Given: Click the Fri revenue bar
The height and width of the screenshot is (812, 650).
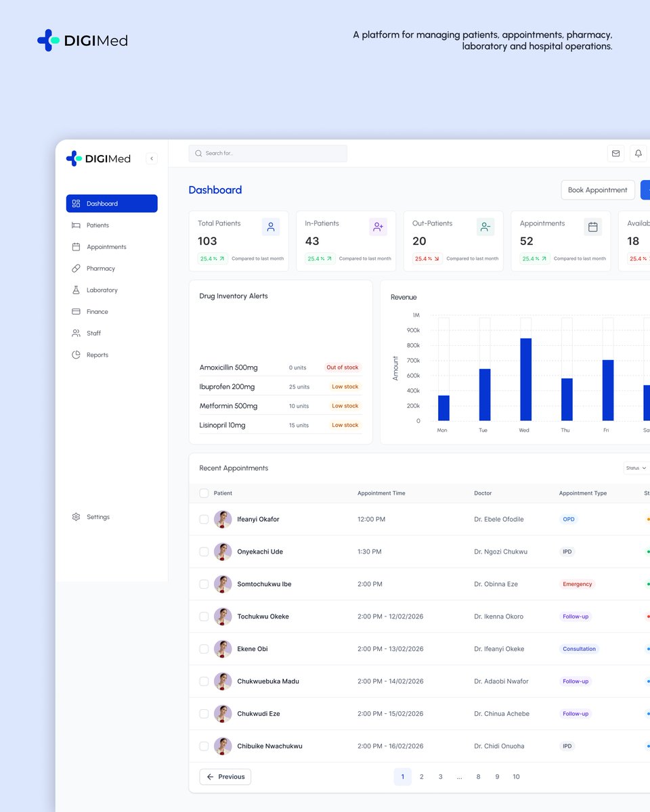Looking at the screenshot, I should [608, 390].
